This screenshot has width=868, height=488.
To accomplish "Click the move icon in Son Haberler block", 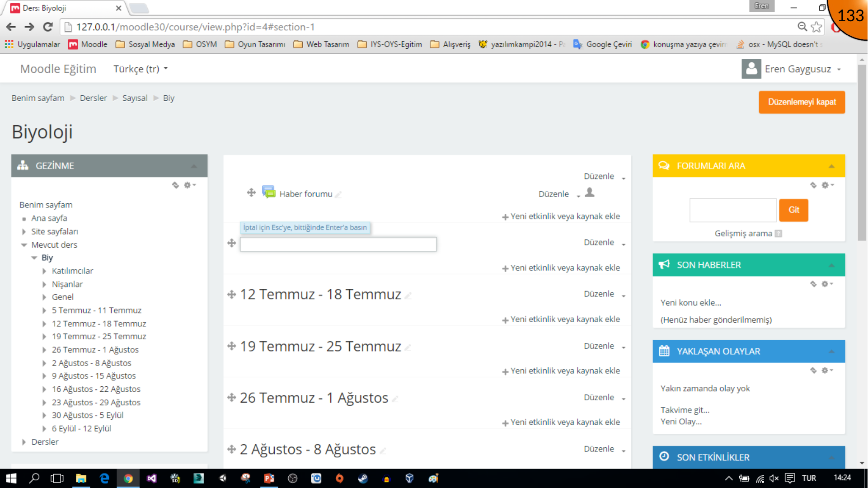I will (x=813, y=284).
